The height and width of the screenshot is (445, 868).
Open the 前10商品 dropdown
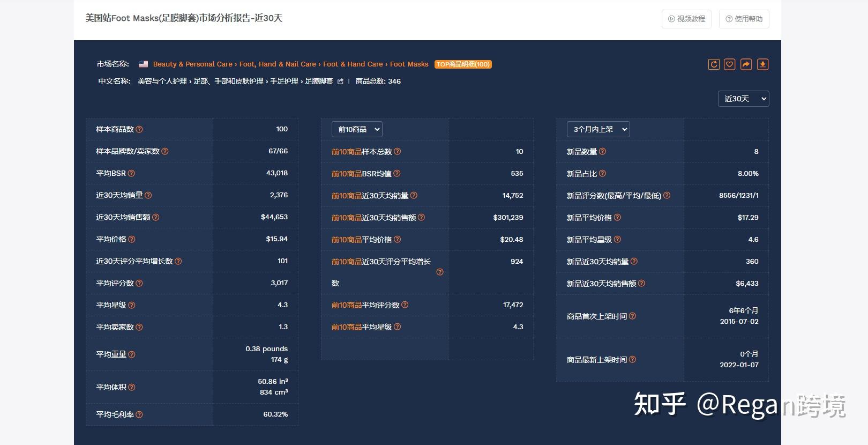pyautogui.click(x=357, y=129)
